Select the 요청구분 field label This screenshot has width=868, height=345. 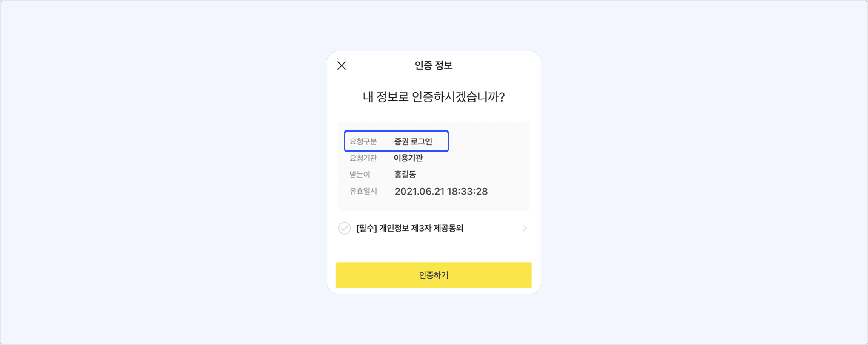(x=363, y=141)
